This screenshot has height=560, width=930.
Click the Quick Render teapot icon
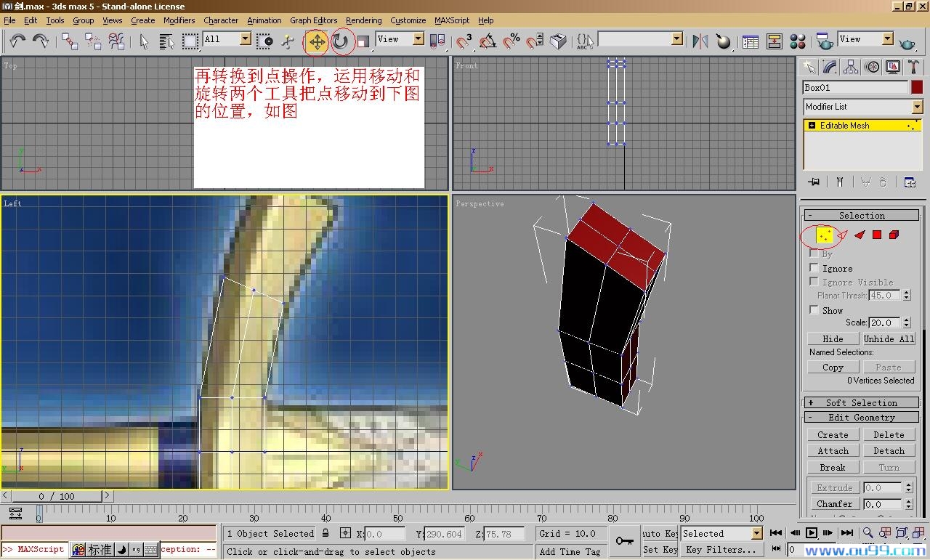[907, 43]
